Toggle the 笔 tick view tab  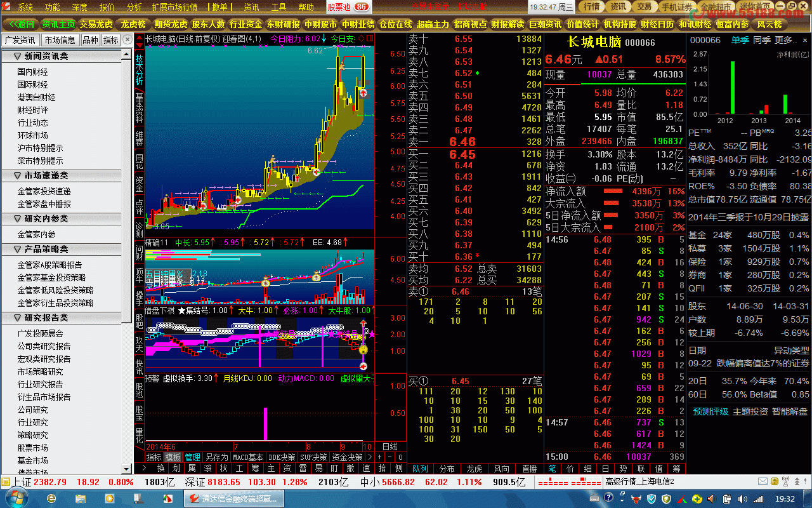[x=553, y=469]
